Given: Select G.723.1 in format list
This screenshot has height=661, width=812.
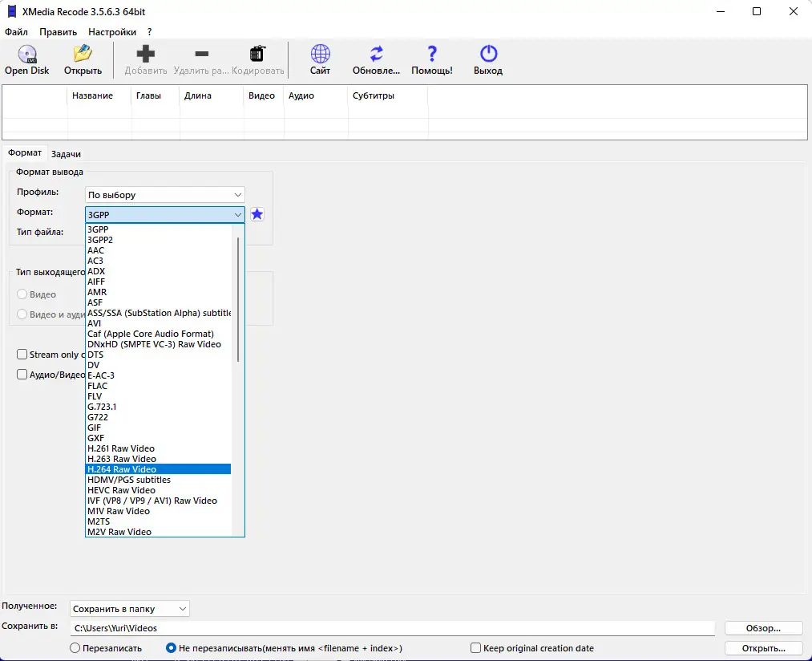Looking at the screenshot, I should coord(158,407).
